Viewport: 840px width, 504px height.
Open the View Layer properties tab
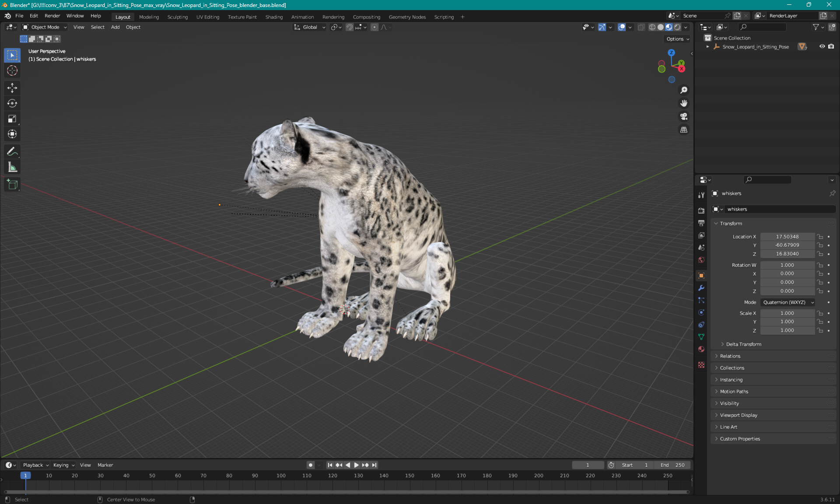[x=701, y=235]
